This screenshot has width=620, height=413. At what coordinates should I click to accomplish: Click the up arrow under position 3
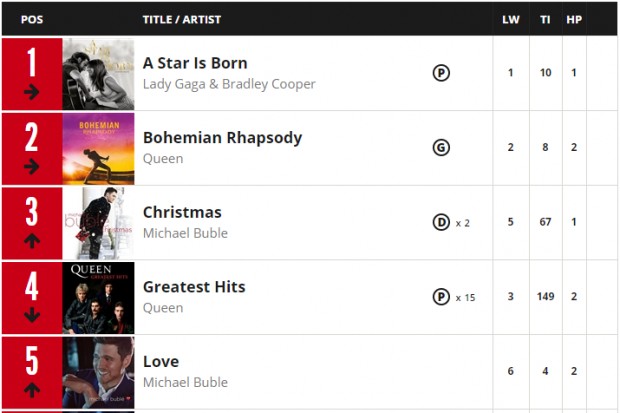coord(32,241)
